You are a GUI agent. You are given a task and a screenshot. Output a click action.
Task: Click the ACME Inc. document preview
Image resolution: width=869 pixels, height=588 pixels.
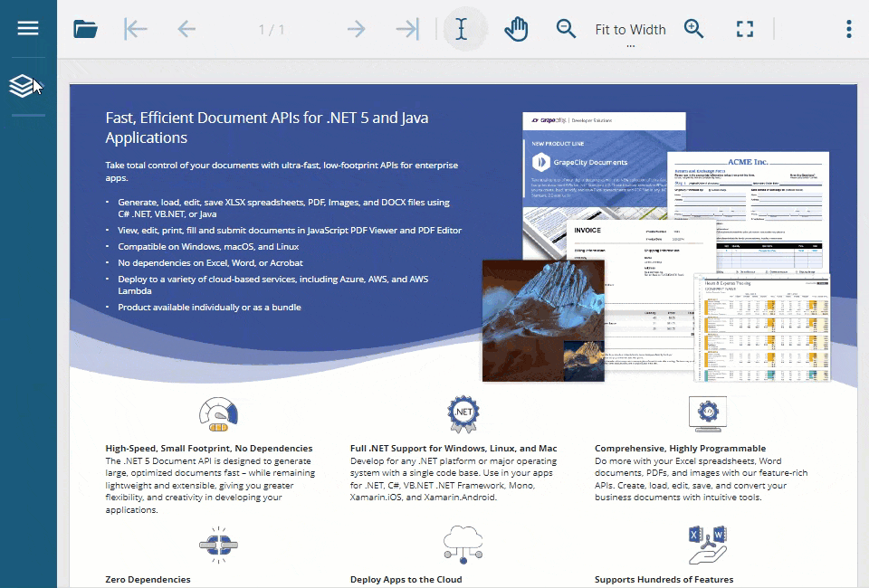pos(749,212)
